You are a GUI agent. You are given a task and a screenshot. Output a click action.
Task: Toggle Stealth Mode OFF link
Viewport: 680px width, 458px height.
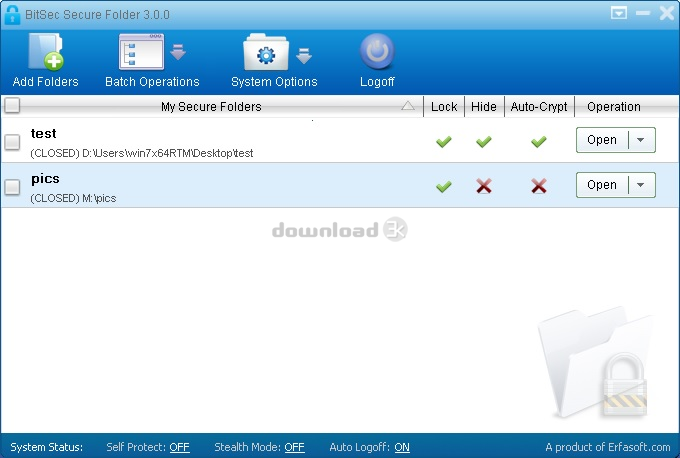tap(294, 447)
